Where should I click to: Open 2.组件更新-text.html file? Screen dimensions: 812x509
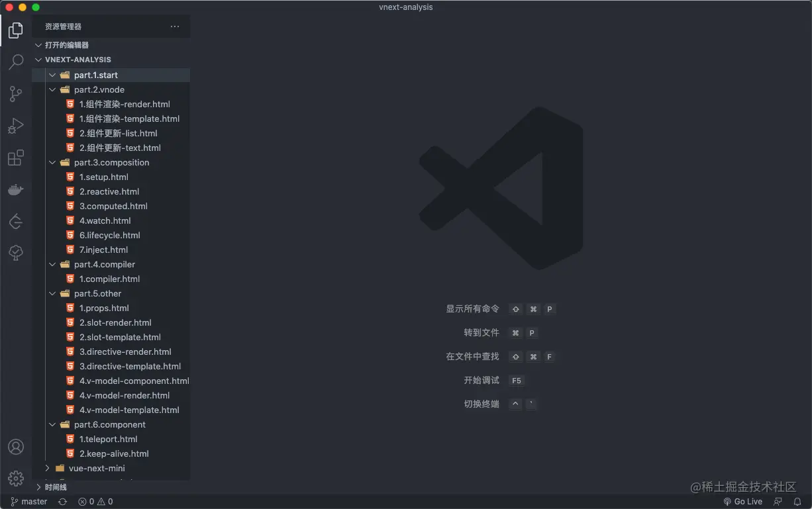111,148
